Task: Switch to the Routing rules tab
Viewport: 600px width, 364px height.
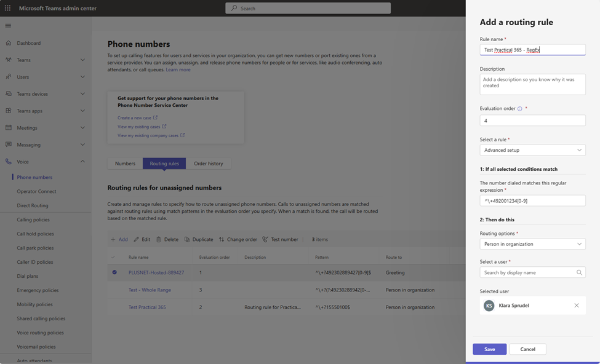Action: (x=164, y=164)
